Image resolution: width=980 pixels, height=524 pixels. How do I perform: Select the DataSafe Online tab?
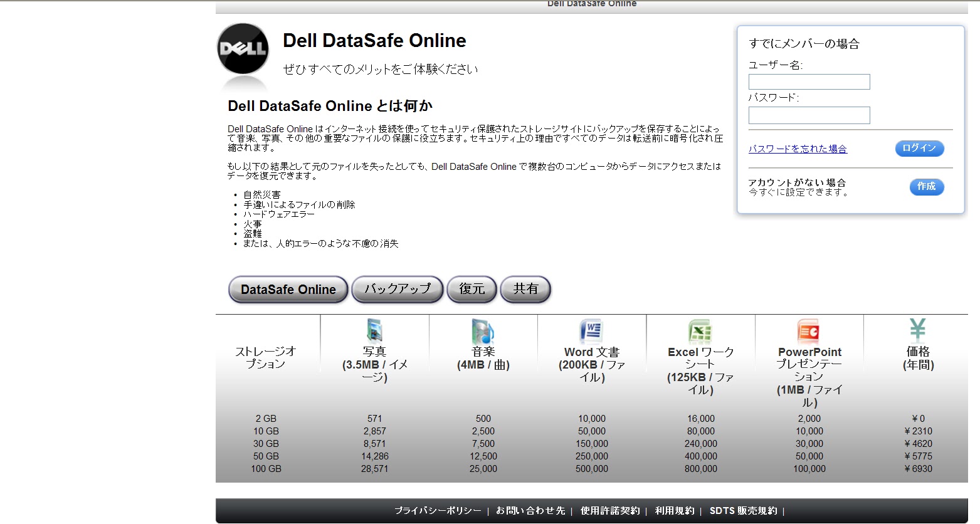tap(288, 290)
